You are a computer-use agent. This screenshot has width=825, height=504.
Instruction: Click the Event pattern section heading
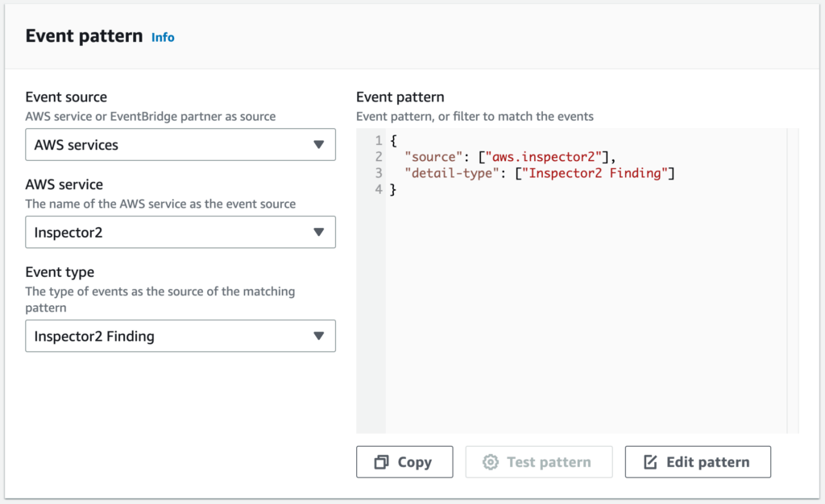[84, 35]
